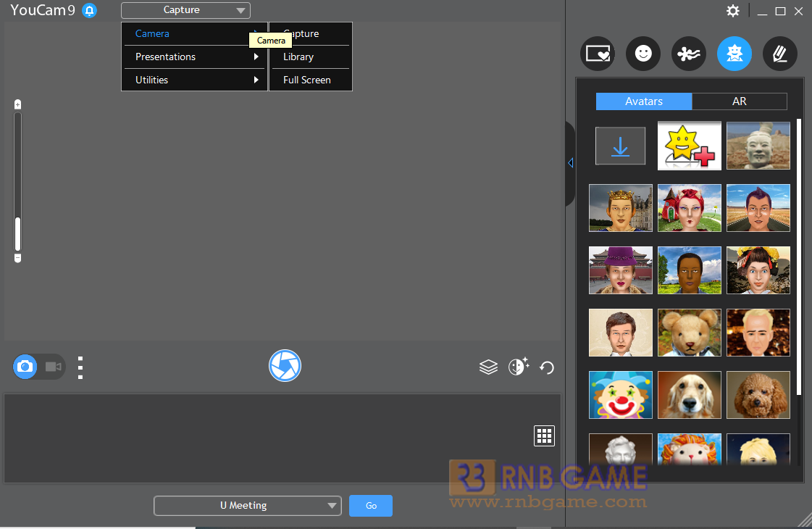This screenshot has width=812, height=529.
Task: Open the Capture mode dropdown
Action: [185, 10]
